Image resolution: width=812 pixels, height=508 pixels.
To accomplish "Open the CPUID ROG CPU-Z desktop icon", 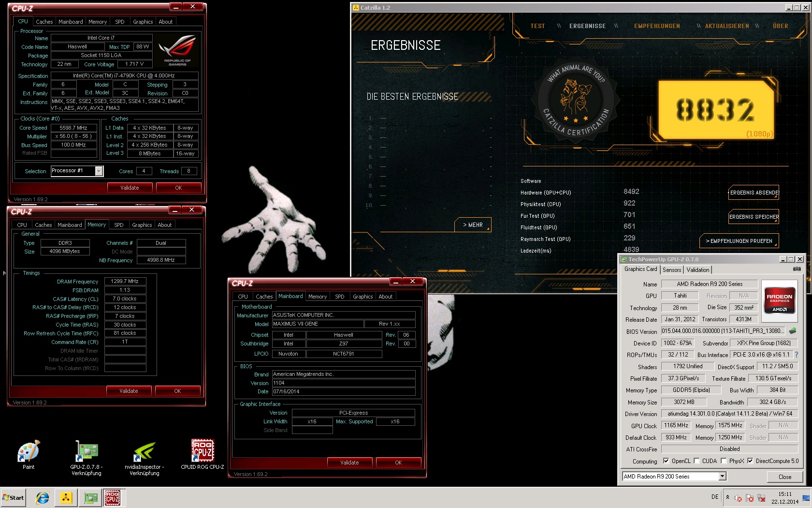I will (203, 455).
